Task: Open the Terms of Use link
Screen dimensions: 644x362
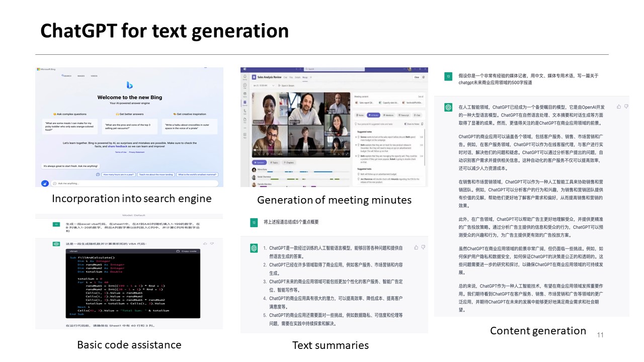Action: point(121,152)
